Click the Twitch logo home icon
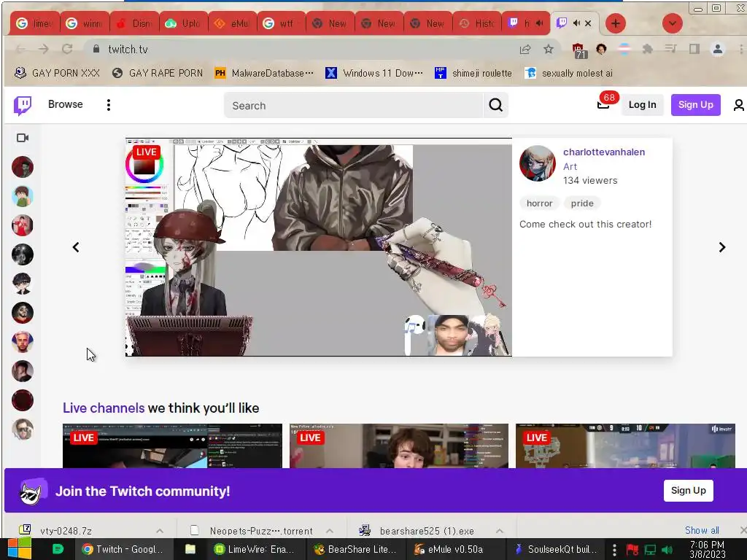This screenshot has width=747, height=560. (x=23, y=105)
